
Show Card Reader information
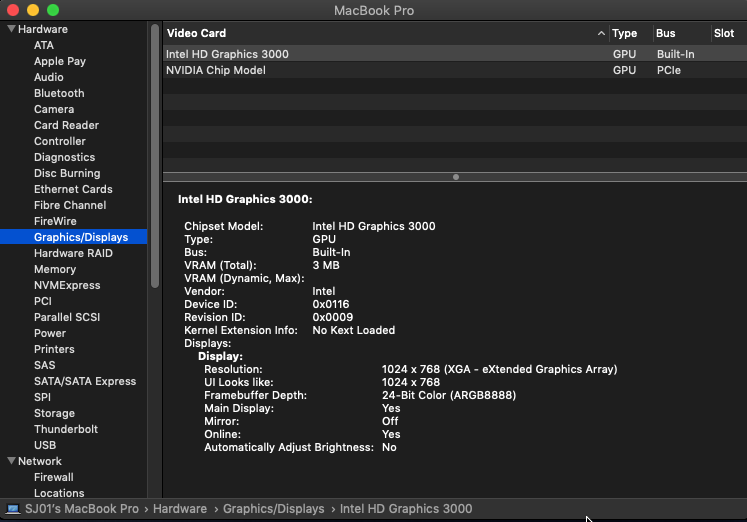pyautogui.click(x=66, y=125)
